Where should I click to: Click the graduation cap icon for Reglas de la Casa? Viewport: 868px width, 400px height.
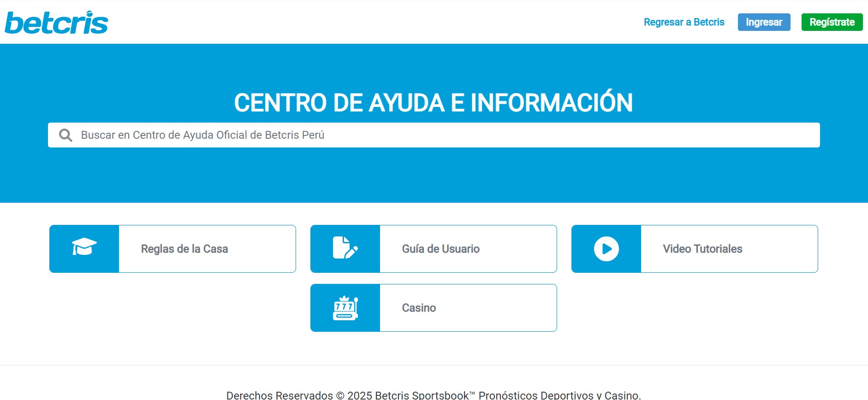click(x=84, y=247)
